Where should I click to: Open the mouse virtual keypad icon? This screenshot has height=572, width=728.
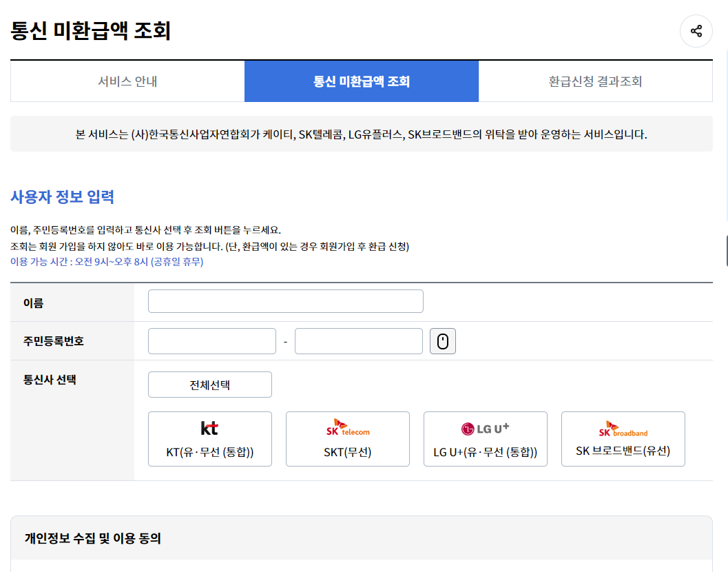(x=442, y=341)
